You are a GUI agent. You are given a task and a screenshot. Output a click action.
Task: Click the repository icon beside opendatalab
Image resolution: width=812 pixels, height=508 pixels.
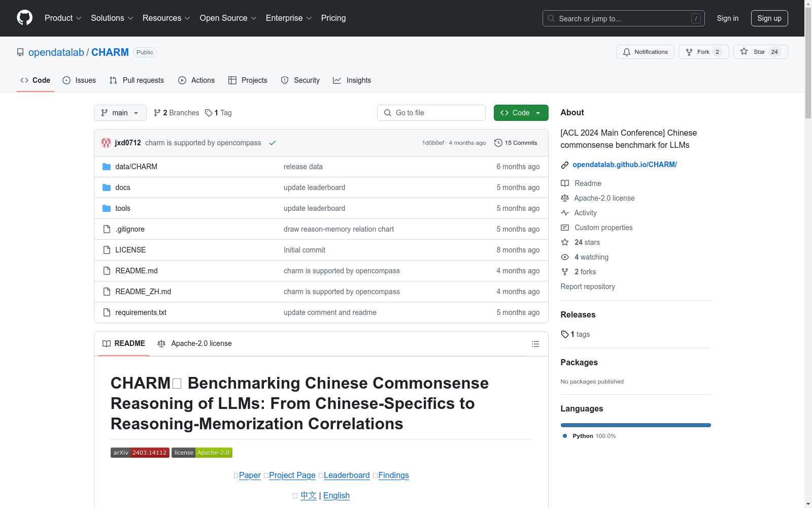coord(20,52)
